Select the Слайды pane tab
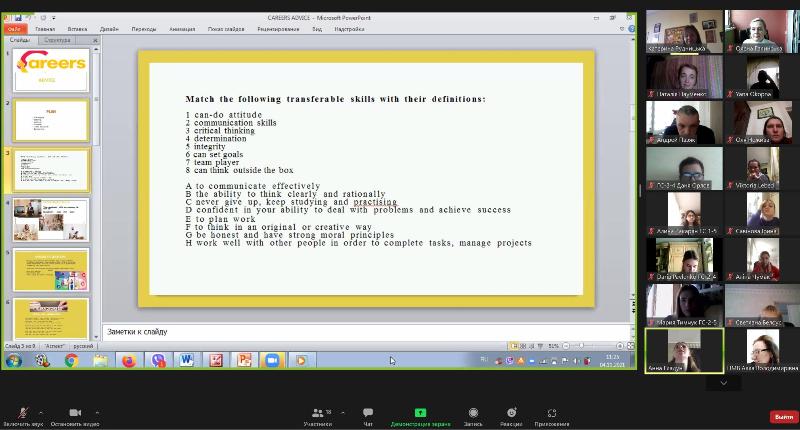 (x=20, y=40)
